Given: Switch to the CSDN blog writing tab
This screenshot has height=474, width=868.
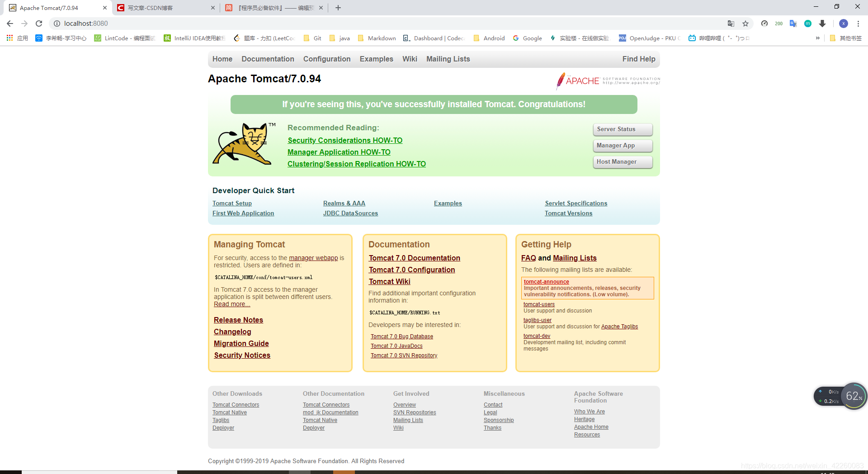Looking at the screenshot, I should [x=166, y=8].
